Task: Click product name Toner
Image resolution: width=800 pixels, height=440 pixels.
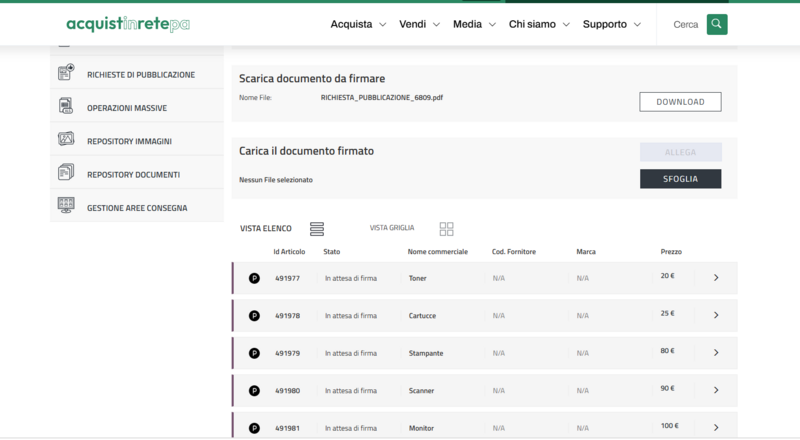Action: tap(417, 278)
